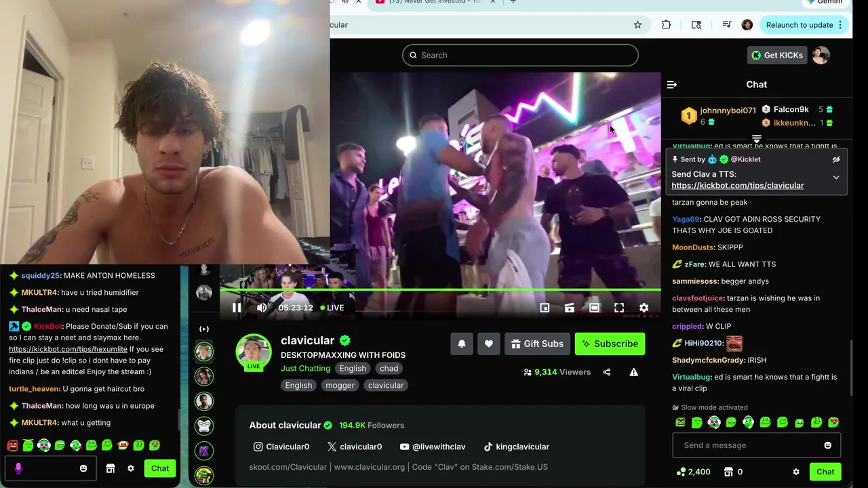
Task: Pause the clavicular live stream
Action: pos(237,308)
